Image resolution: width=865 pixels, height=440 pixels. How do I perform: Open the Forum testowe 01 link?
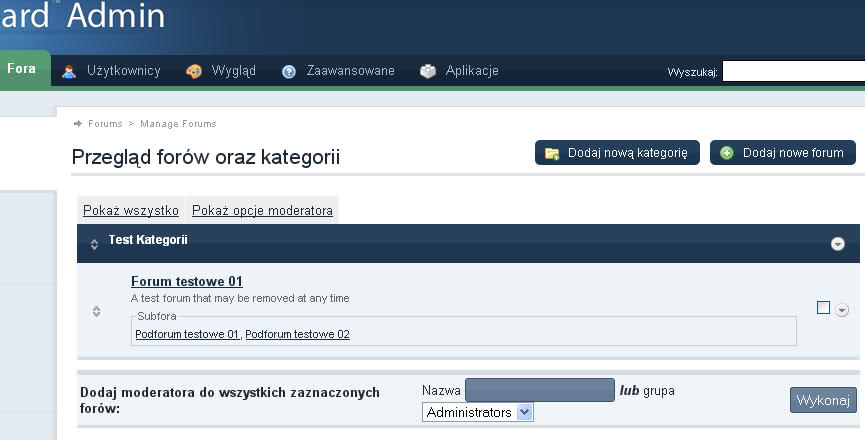click(187, 281)
